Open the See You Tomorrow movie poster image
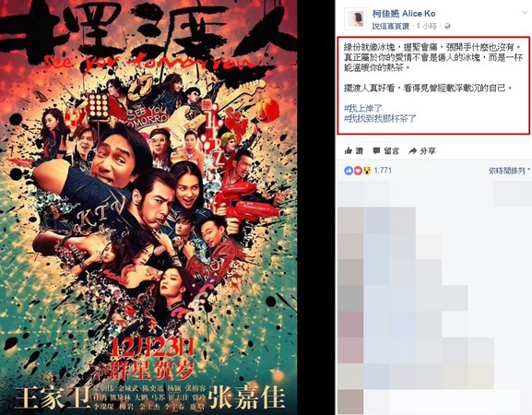The width and height of the screenshot is (532, 415). (x=148, y=207)
